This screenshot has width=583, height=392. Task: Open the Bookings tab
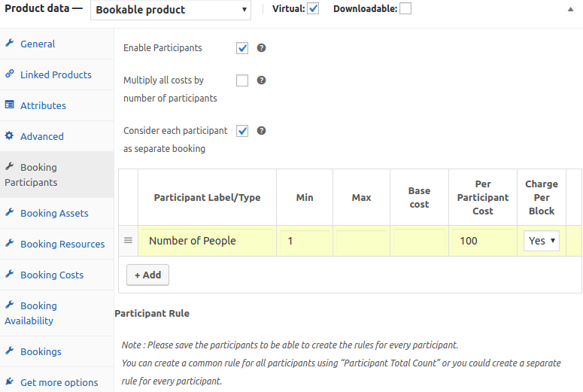click(57, 351)
